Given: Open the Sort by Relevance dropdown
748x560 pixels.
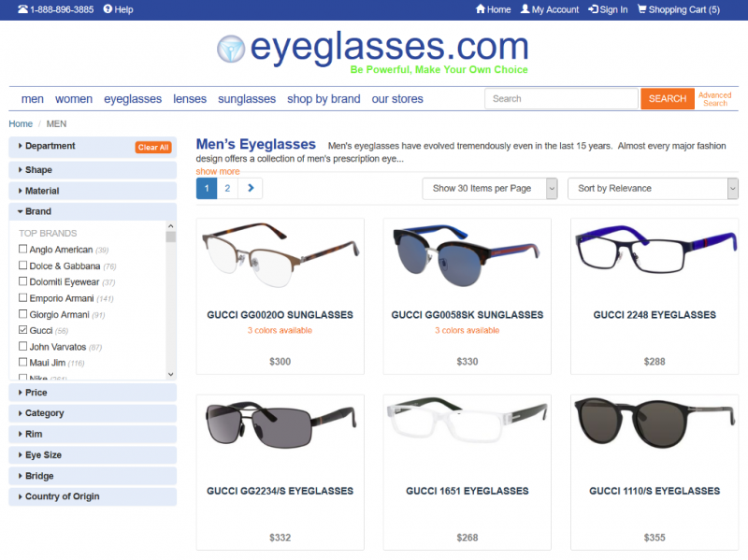Looking at the screenshot, I should pos(653,189).
